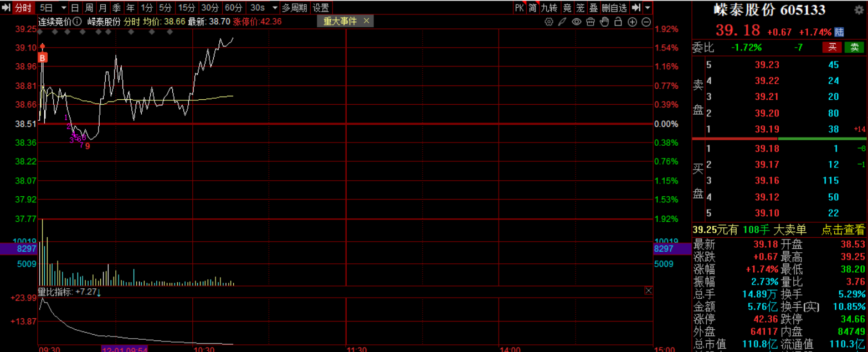Select the hand pan tool icon
868x352 pixels.
coord(604,22)
